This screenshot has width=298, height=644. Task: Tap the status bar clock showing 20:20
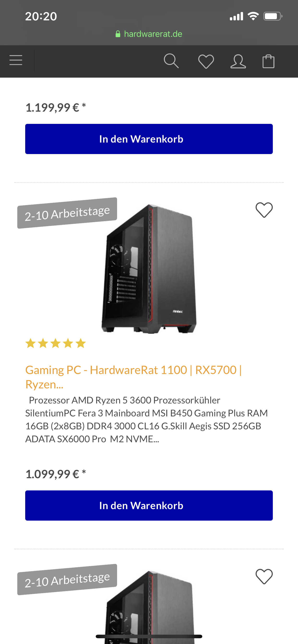tap(41, 16)
